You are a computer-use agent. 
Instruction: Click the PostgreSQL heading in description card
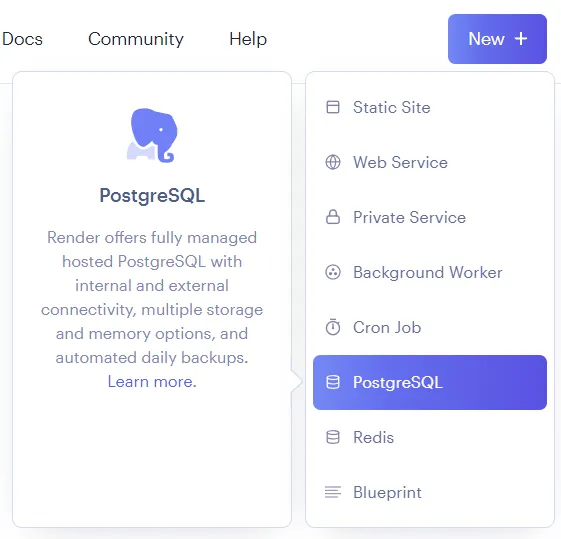pos(152,196)
